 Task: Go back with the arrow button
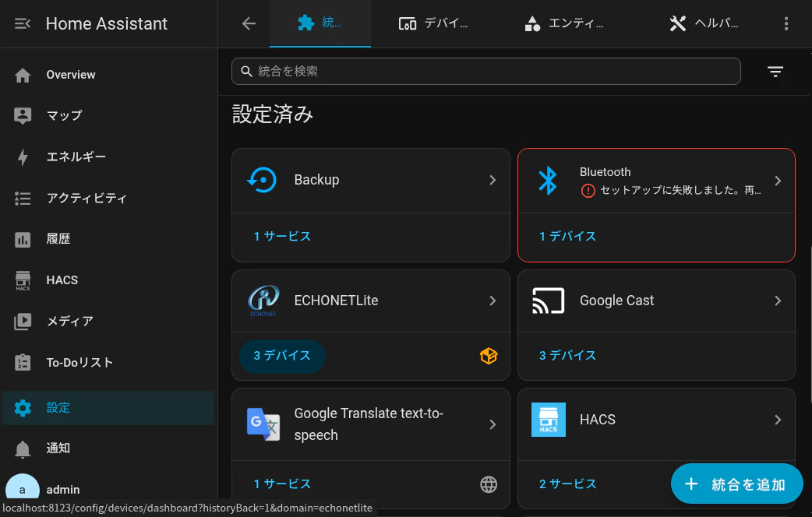249,23
